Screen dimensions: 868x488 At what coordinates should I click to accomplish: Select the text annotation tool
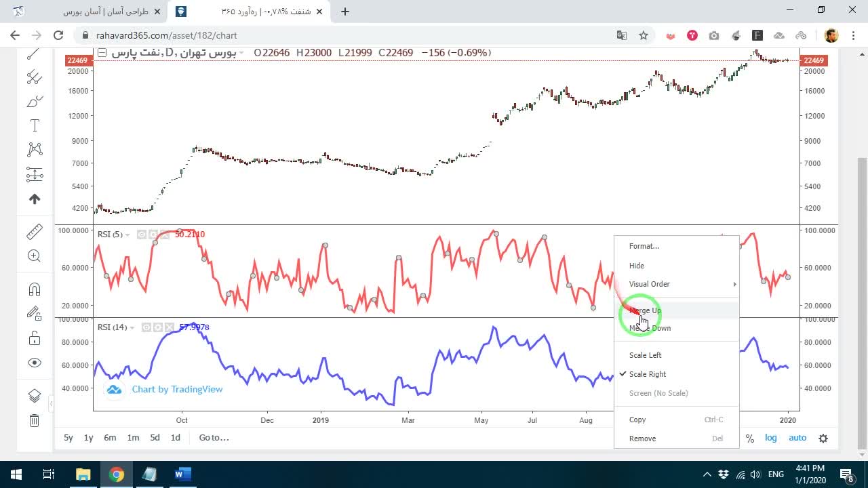[x=34, y=125]
